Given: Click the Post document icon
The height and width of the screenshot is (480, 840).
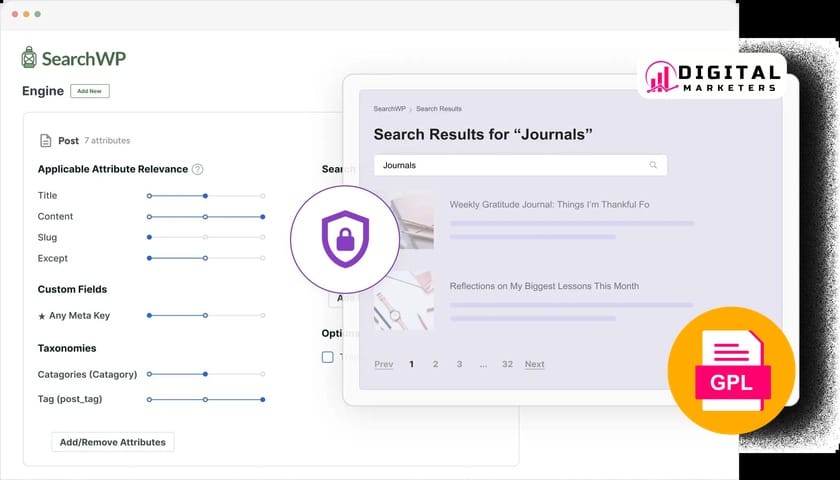Looking at the screenshot, I should click(45, 141).
